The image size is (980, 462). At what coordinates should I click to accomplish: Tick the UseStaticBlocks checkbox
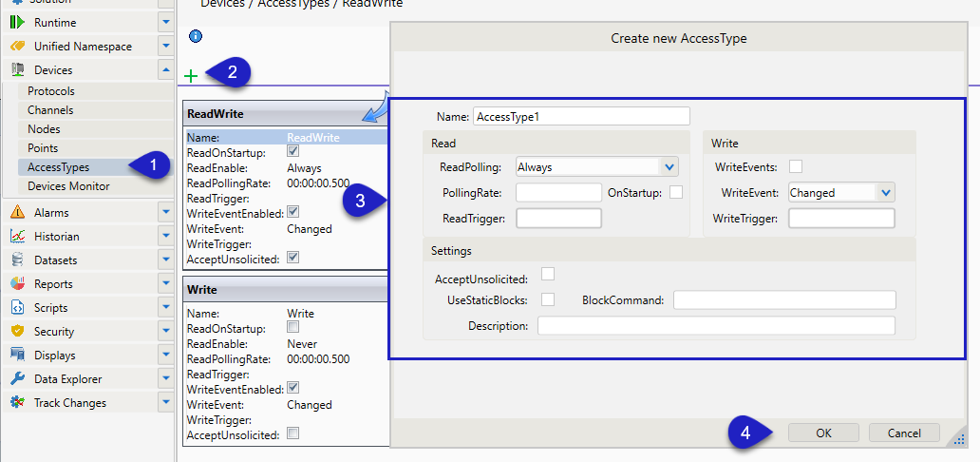click(548, 299)
